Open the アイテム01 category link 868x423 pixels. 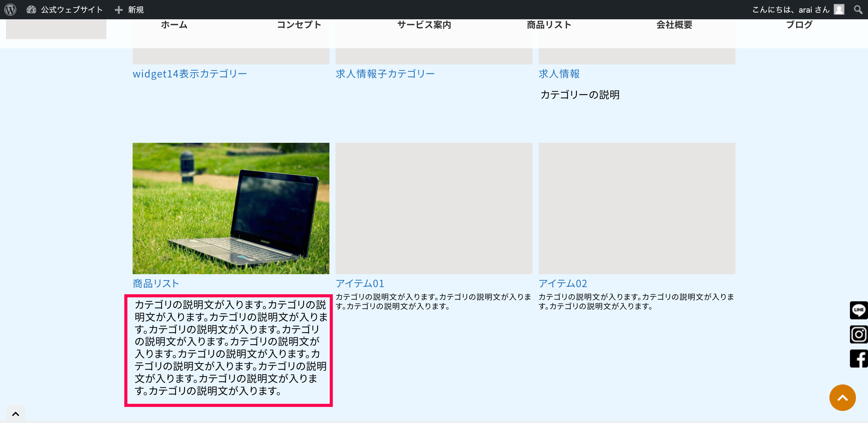coord(360,283)
